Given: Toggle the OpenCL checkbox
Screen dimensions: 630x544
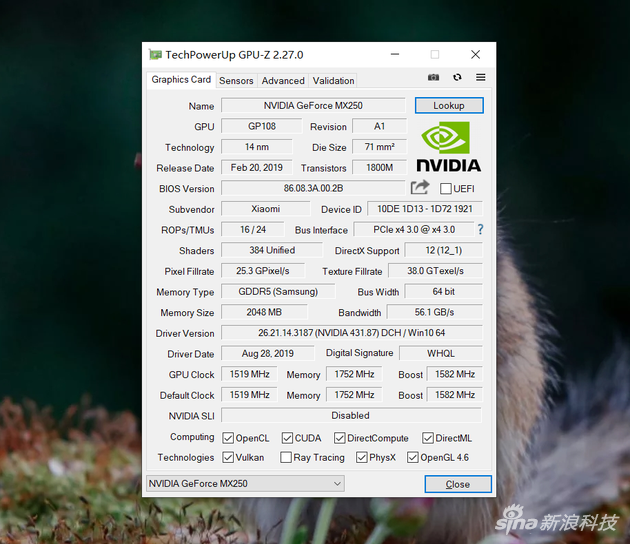Looking at the screenshot, I should 228,438.
